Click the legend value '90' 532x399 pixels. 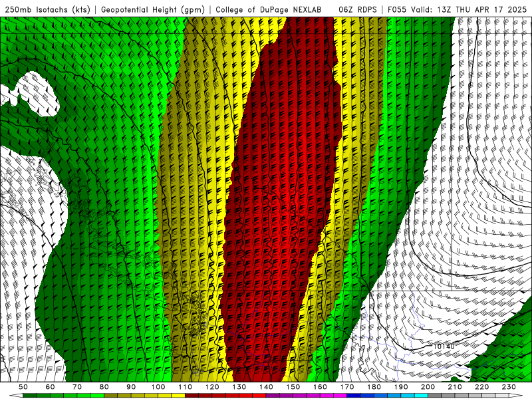pyautogui.click(x=131, y=387)
